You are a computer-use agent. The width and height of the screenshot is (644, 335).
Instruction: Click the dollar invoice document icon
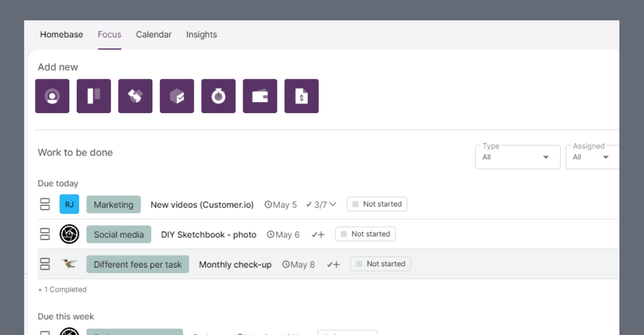click(302, 96)
